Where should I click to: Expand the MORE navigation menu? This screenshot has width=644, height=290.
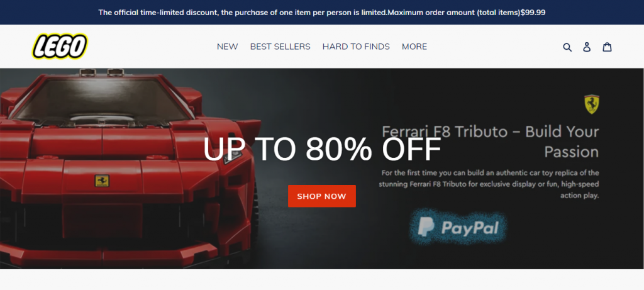(414, 47)
